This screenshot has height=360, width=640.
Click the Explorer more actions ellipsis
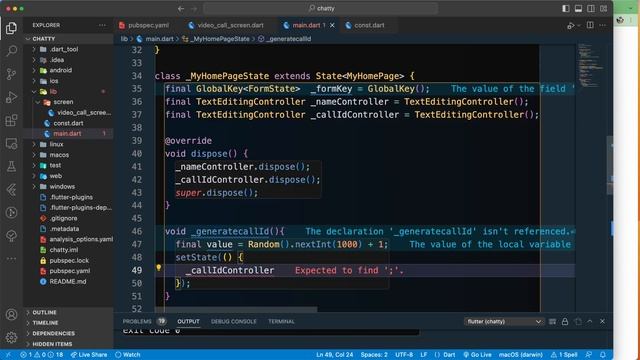pos(102,25)
